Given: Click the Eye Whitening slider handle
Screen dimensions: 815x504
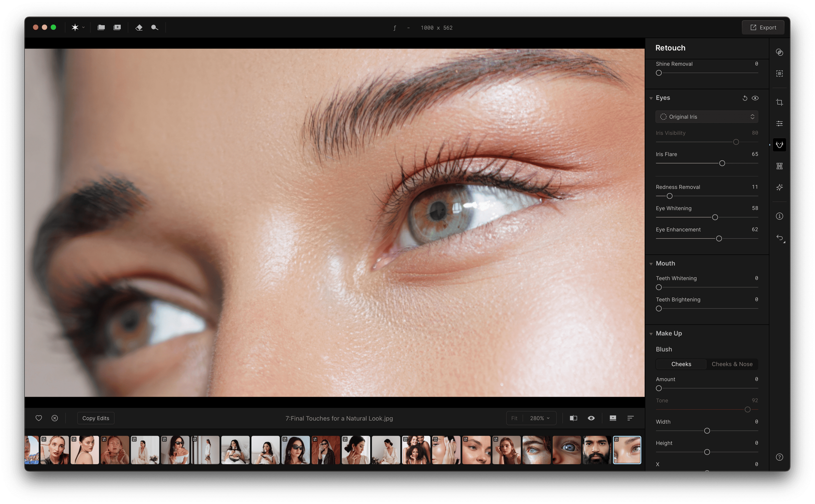Looking at the screenshot, I should point(715,217).
